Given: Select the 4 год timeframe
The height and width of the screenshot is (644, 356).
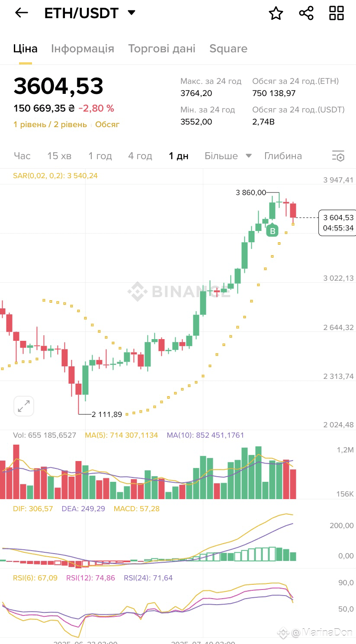Looking at the screenshot, I should [140, 156].
